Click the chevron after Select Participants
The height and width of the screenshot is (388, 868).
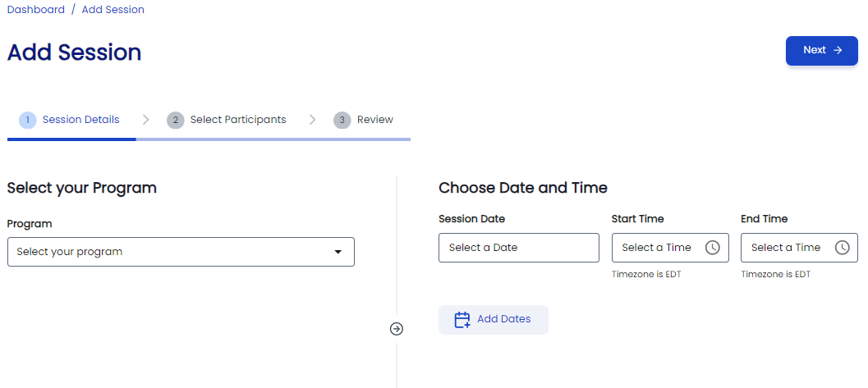coord(312,120)
